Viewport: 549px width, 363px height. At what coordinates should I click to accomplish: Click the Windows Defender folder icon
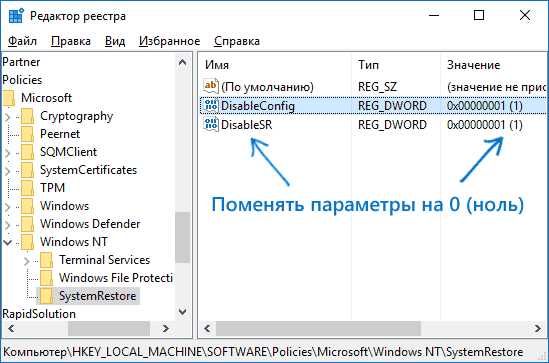[27, 224]
